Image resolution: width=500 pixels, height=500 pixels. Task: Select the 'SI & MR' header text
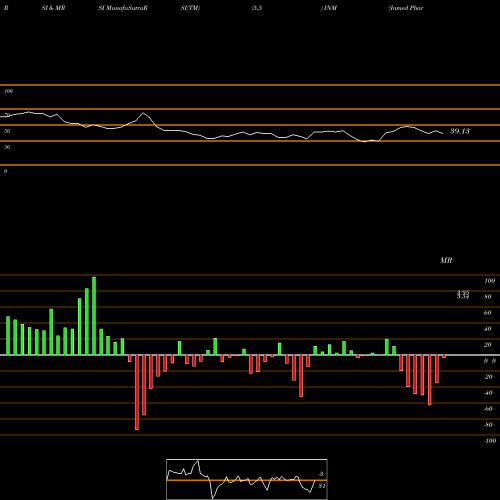[x=53, y=8]
